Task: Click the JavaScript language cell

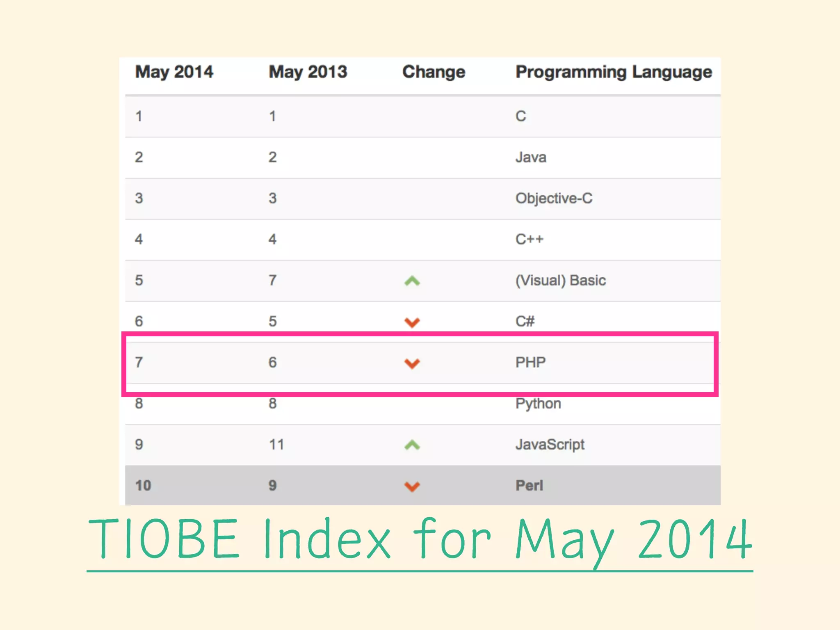Action: (x=550, y=445)
